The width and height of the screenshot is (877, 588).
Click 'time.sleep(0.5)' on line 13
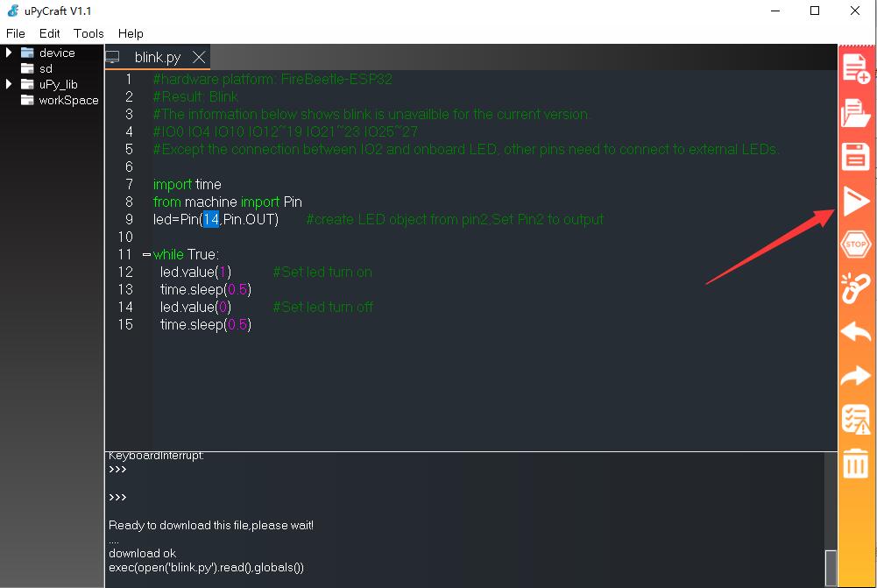205,290
